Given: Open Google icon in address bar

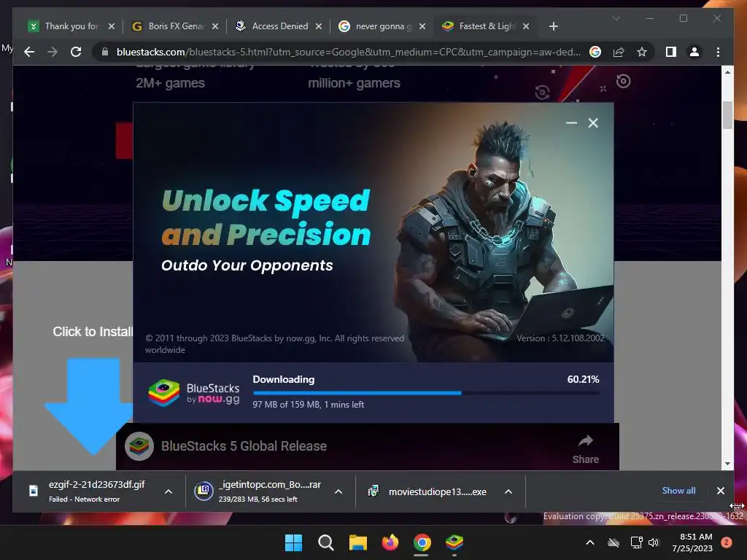Looking at the screenshot, I should (x=595, y=52).
